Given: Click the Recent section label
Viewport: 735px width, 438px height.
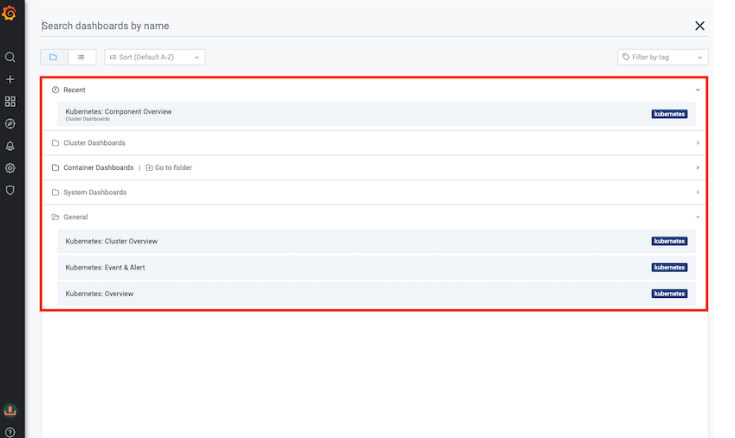Looking at the screenshot, I should coord(75,90).
